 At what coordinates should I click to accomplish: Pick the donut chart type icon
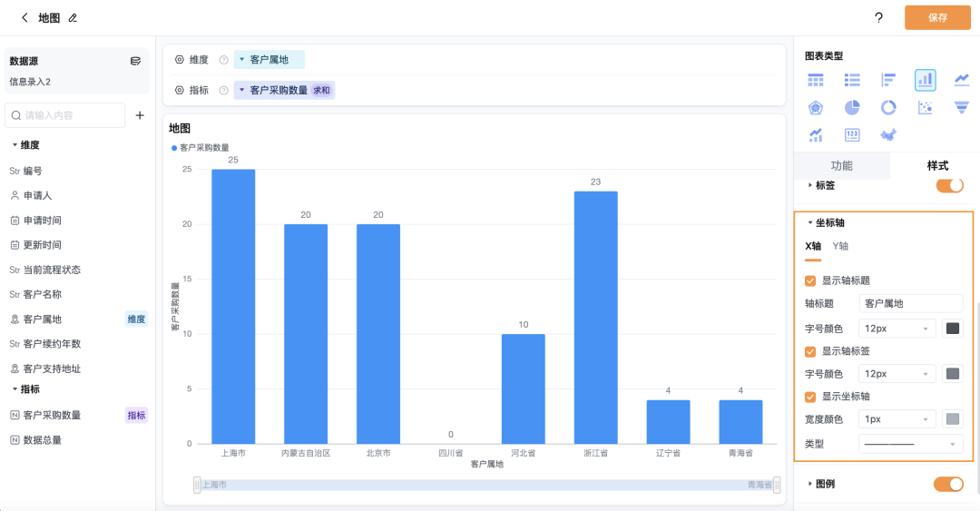click(x=888, y=108)
